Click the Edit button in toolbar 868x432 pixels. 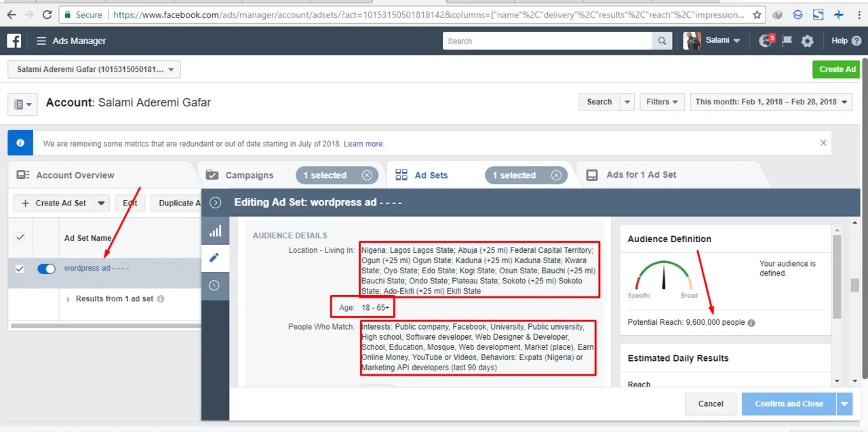pyautogui.click(x=130, y=203)
